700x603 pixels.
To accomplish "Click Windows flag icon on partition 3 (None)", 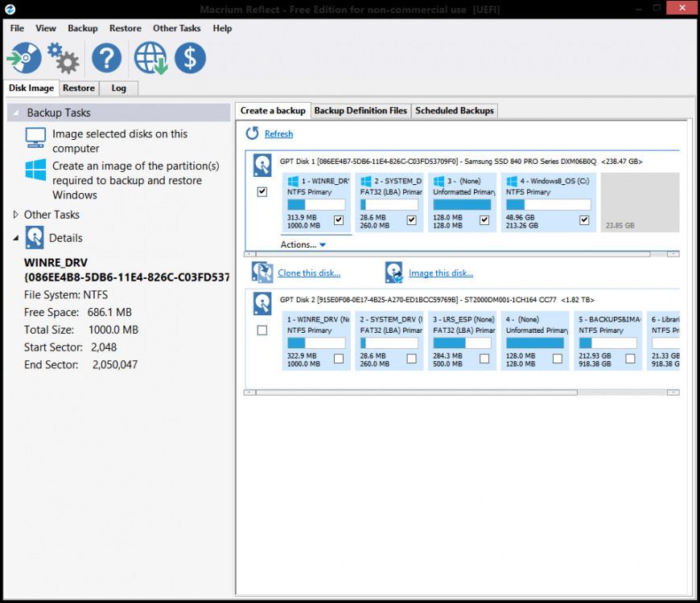I will (x=439, y=181).
